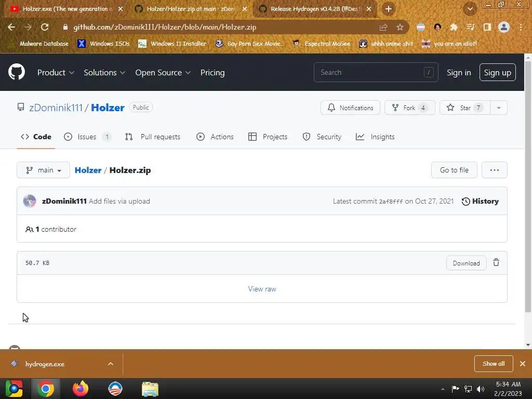Launch Firefox from the taskbar
Viewport: 532px width, 399px height.
81,389
